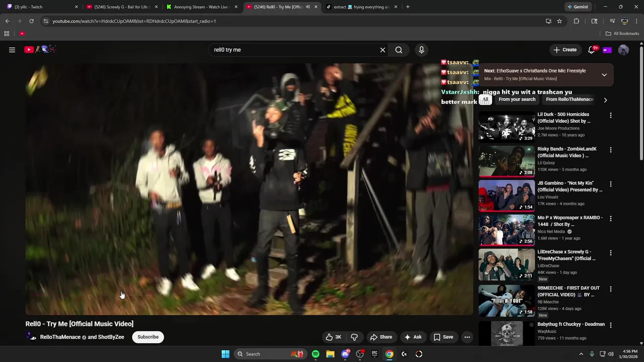
Task: Reload the page
Action: coord(31,21)
